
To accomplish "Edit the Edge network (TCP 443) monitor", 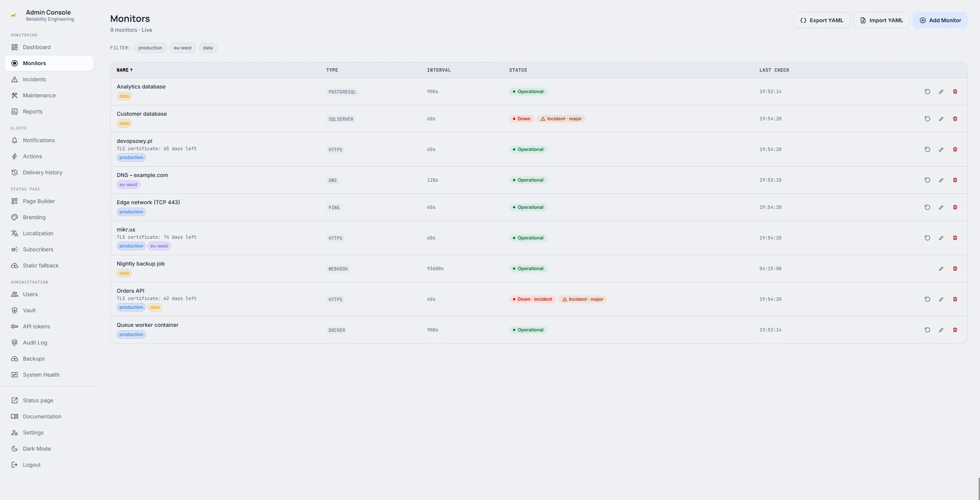I will pos(941,207).
